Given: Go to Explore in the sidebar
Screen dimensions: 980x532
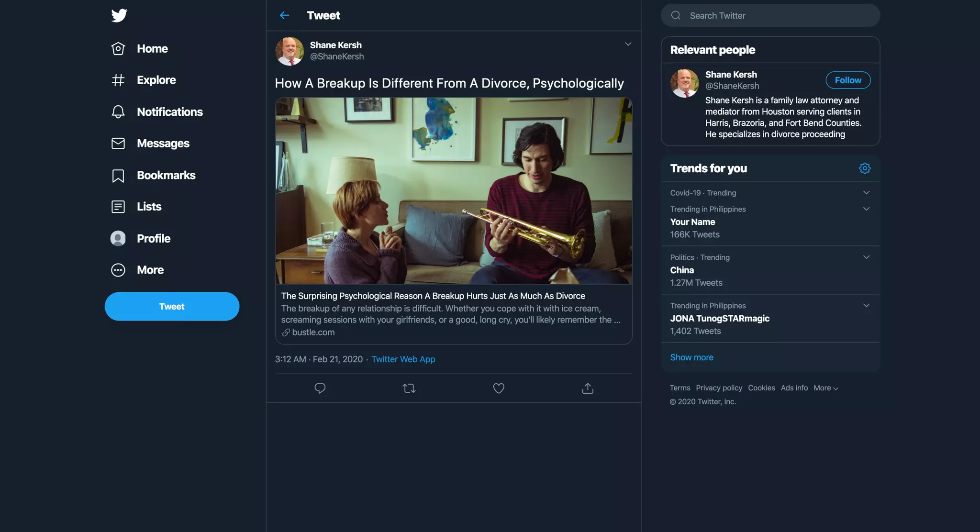Looking at the screenshot, I should 156,80.
